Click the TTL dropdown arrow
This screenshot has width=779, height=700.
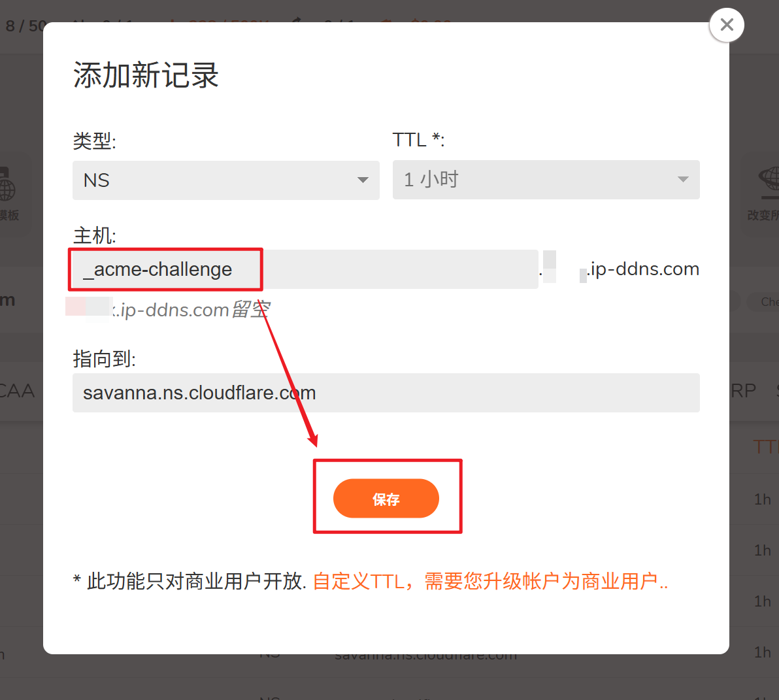pos(683,179)
